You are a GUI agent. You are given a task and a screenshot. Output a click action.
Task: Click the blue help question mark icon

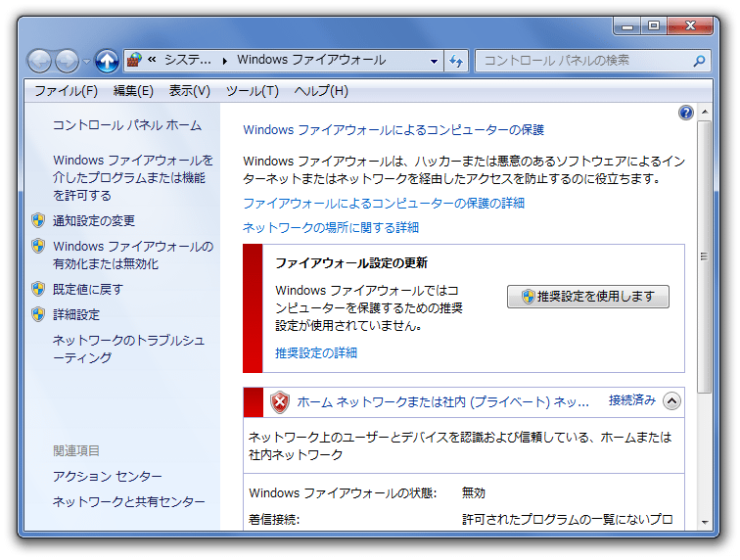tap(686, 113)
